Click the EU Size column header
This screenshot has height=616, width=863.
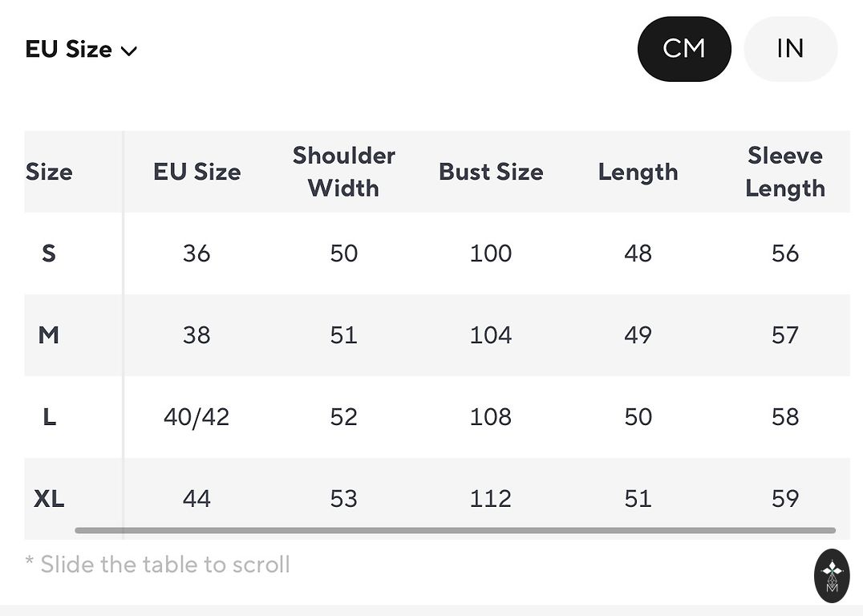(x=197, y=172)
